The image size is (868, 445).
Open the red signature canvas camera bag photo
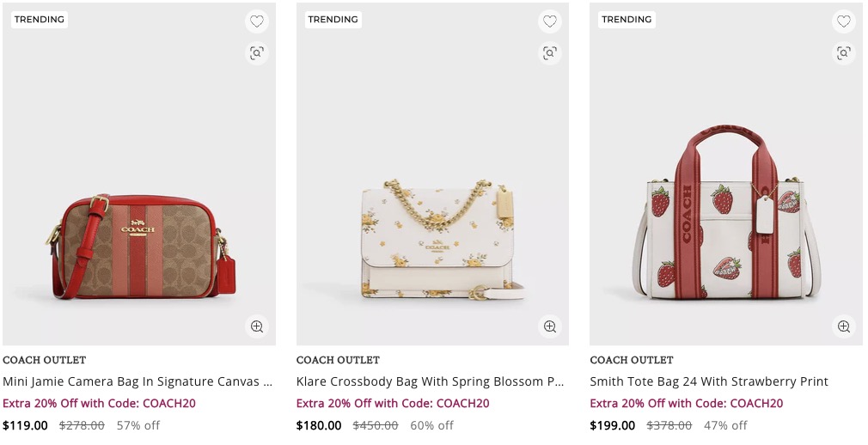tap(139, 245)
